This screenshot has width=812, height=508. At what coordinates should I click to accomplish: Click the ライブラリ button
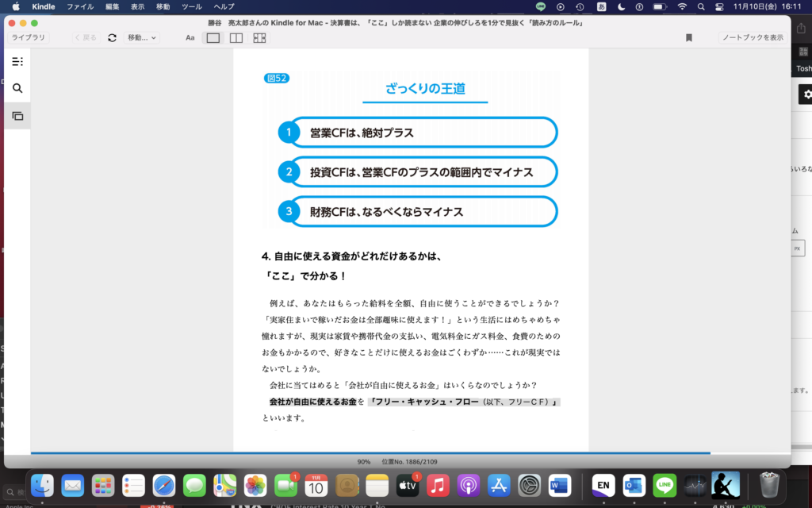(x=29, y=37)
